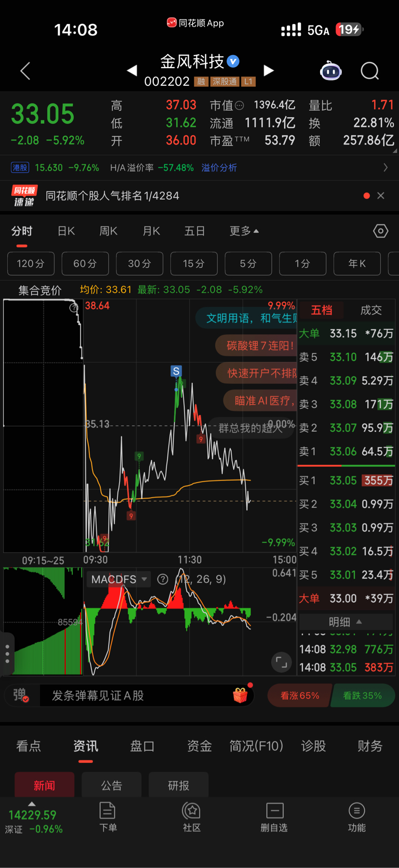399x868 pixels.
Task: Switch to 周K chart tab
Action: pyautogui.click(x=108, y=231)
